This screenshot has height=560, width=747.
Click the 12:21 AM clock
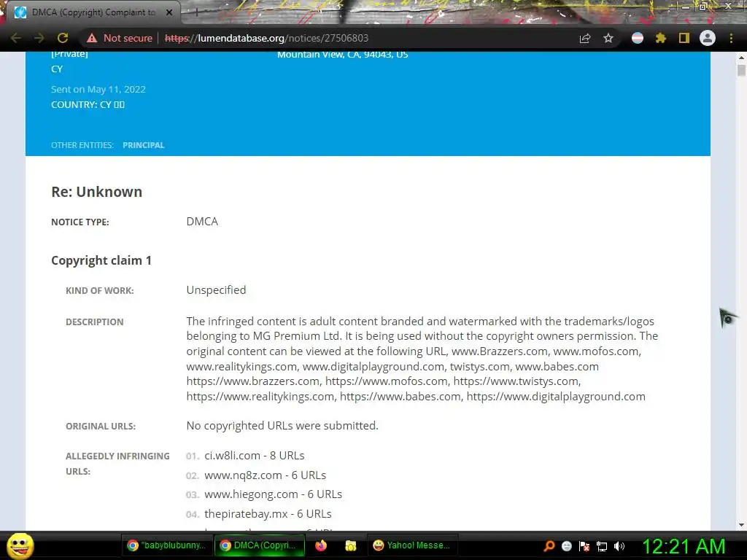click(x=684, y=546)
